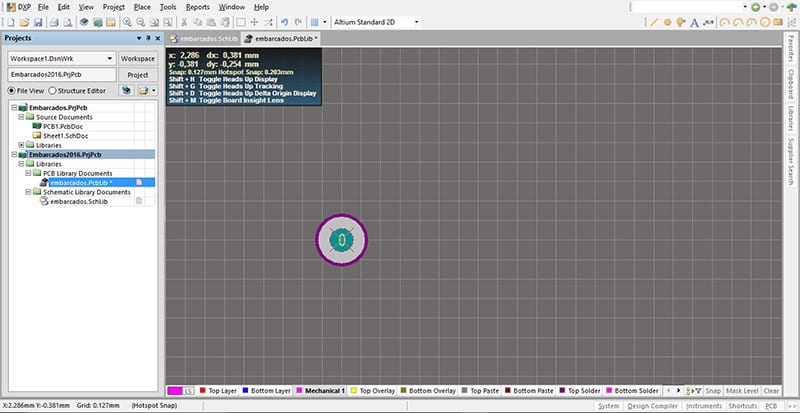Select the Structure Editor radio button

point(53,90)
